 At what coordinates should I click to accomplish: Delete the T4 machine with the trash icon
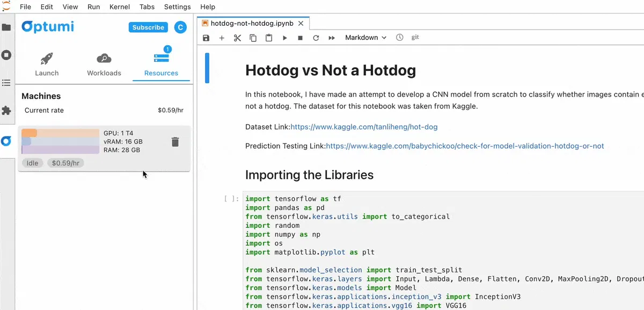[175, 142]
